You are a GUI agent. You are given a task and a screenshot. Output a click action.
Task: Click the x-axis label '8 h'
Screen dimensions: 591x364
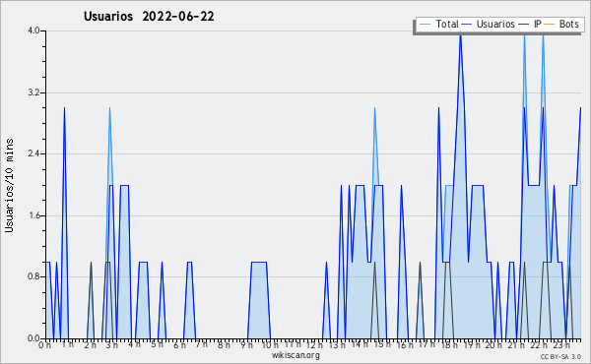224,344
